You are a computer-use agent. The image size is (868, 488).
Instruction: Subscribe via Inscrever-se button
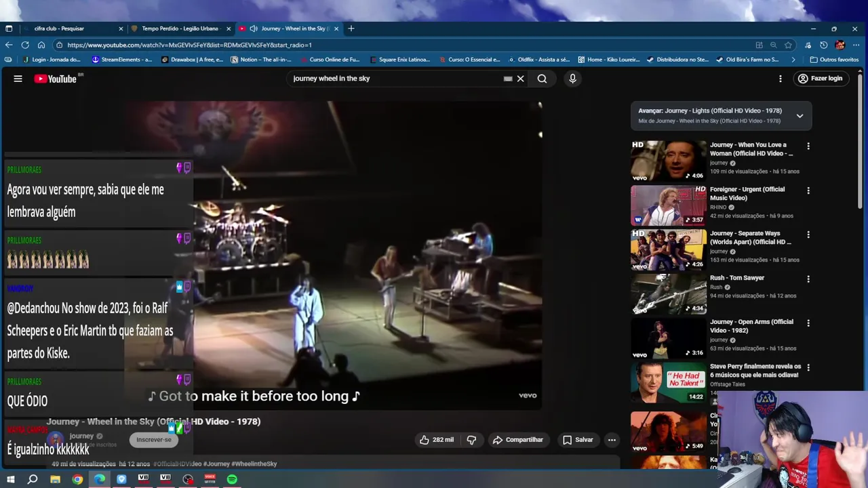pos(154,440)
